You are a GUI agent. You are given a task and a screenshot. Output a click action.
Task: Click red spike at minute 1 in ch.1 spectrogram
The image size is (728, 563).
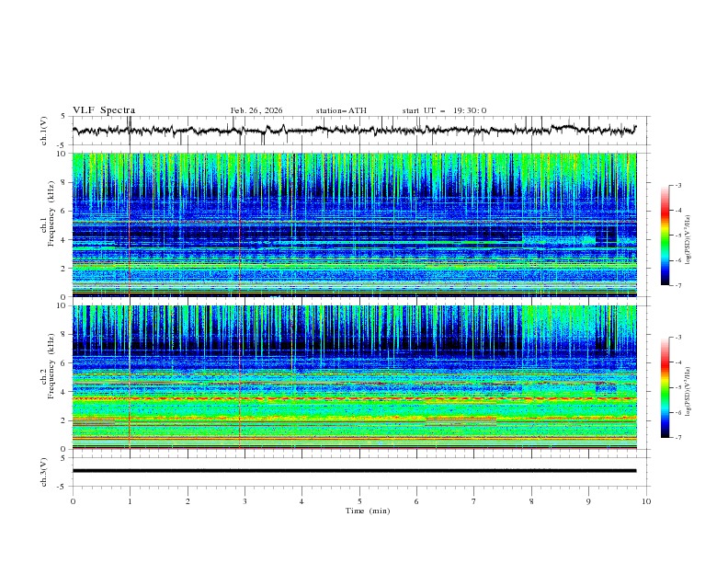pos(130,224)
